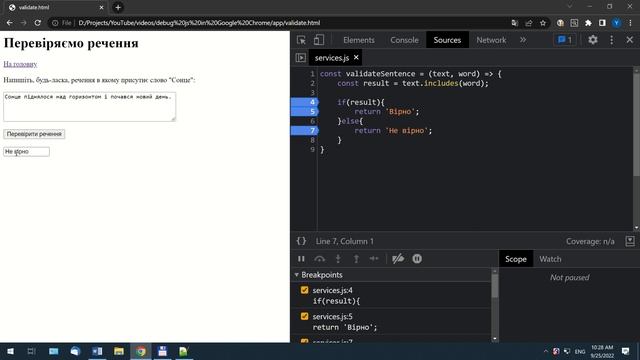The width and height of the screenshot is (640, 360).
Task: Open a new browser tab
Action: coord(118,7)
